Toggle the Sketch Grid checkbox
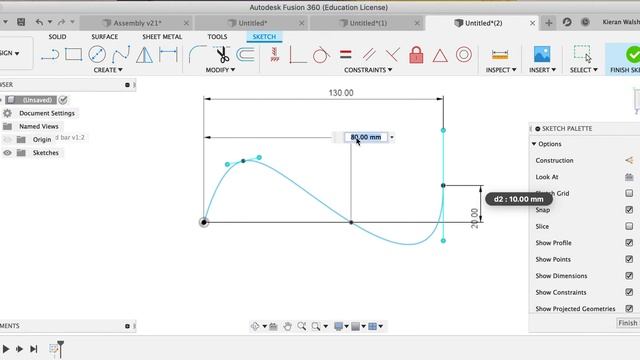 click(x=629, y=193)
